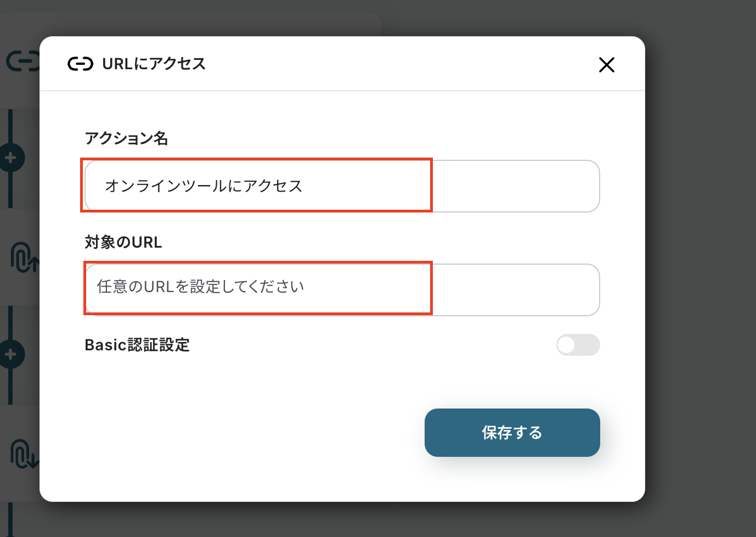Click the アクション名 field label
756x537 pixels.
[126, 138]
